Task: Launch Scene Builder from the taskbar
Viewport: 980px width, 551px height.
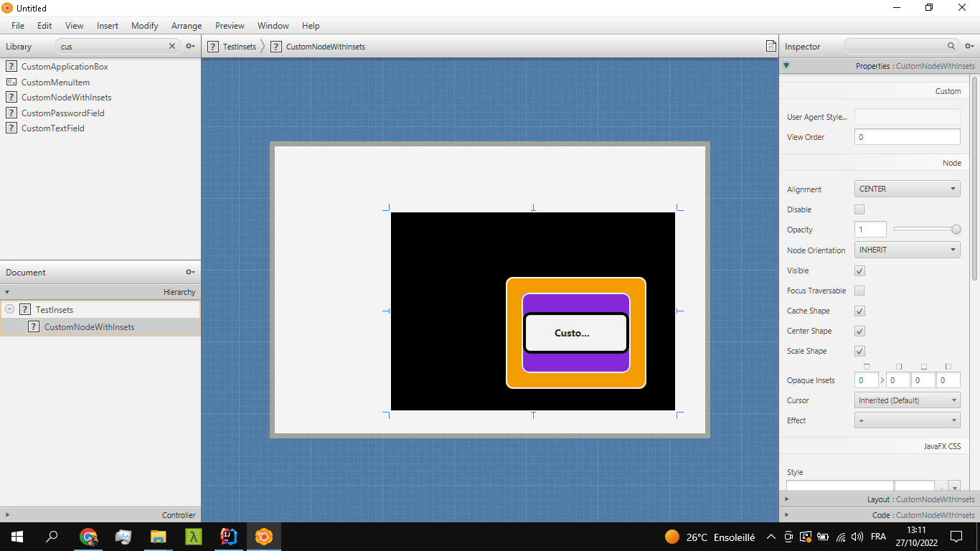Action: tap(263, 536)
